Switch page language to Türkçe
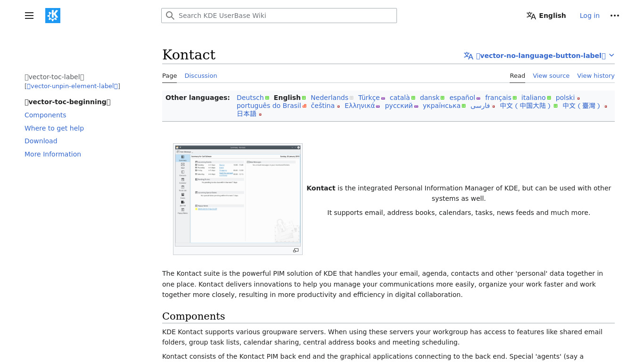Viewport: 644px width, 362px height. pyautogui.click(x=369, y=98)
